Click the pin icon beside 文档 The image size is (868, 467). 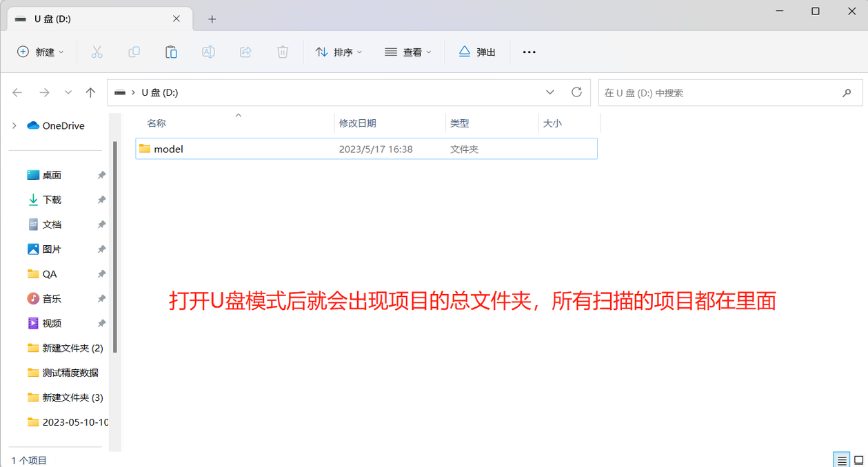[x=101, y=225]
